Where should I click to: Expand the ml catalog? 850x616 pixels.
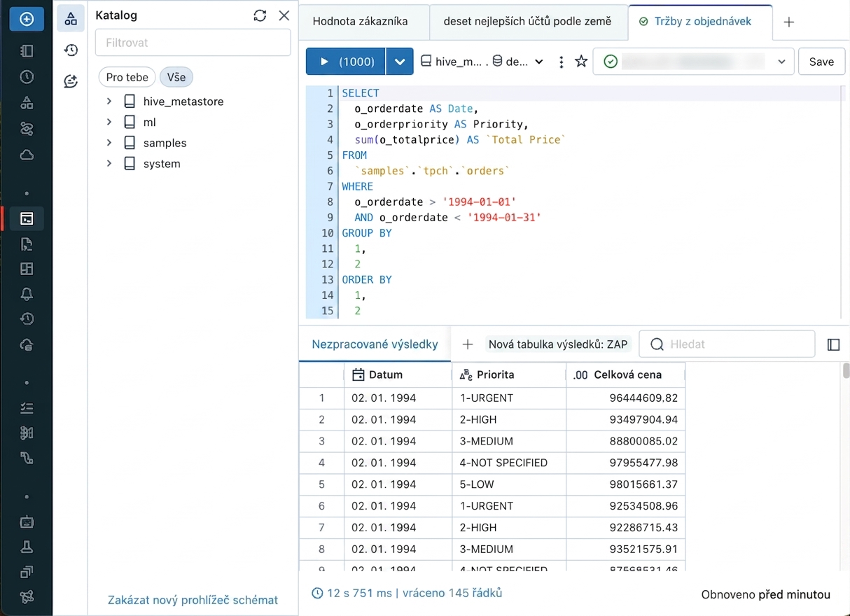coord(109,122)
